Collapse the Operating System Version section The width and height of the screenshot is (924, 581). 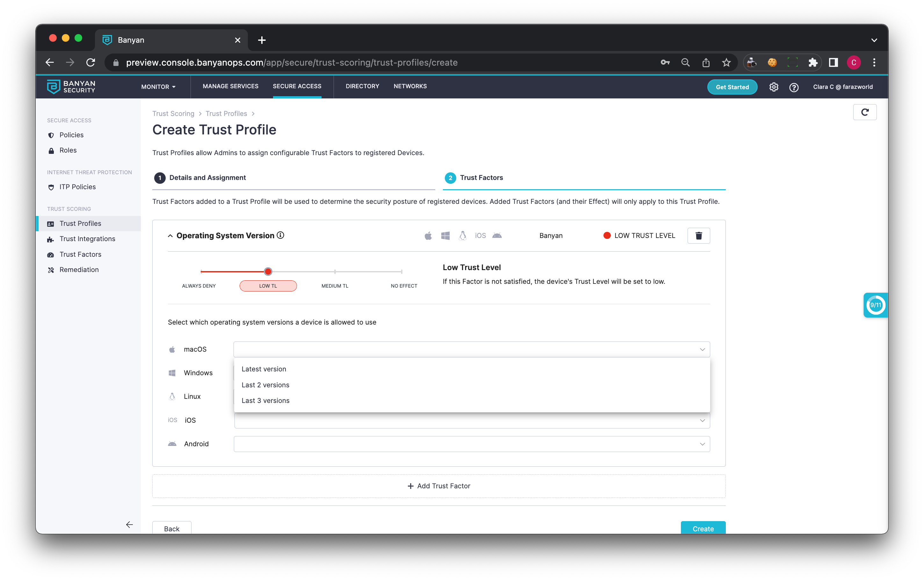click(170, 235)
